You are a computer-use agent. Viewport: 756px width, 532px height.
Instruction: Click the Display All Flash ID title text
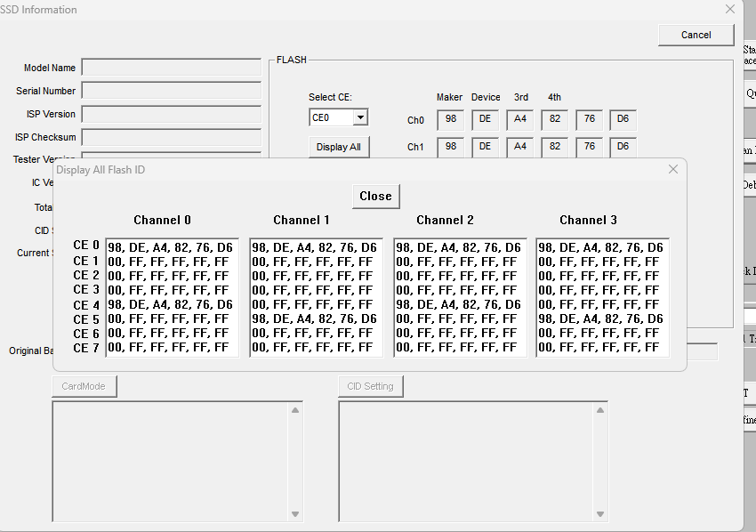[x=101, y=170]
